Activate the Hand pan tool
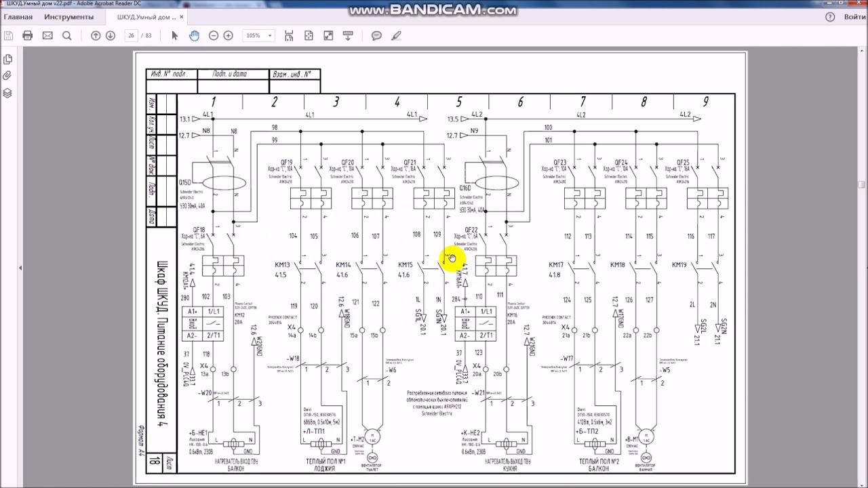The width and height of the screenshot is (868, 488). point(194,35)
